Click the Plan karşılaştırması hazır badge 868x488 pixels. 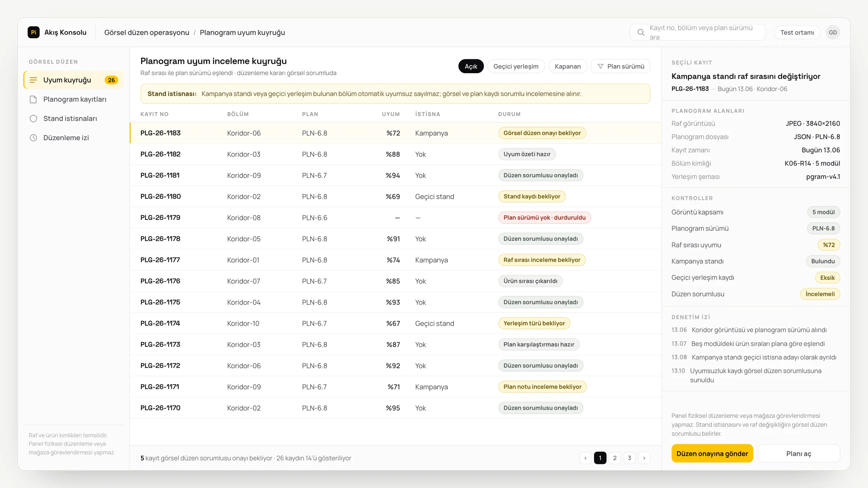[539, 345]
